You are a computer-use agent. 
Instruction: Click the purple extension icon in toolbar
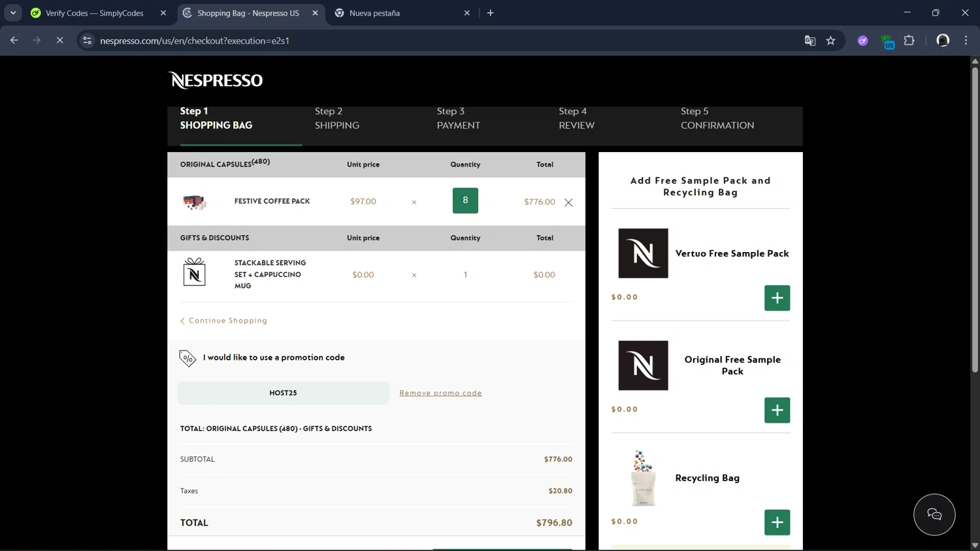862,40
